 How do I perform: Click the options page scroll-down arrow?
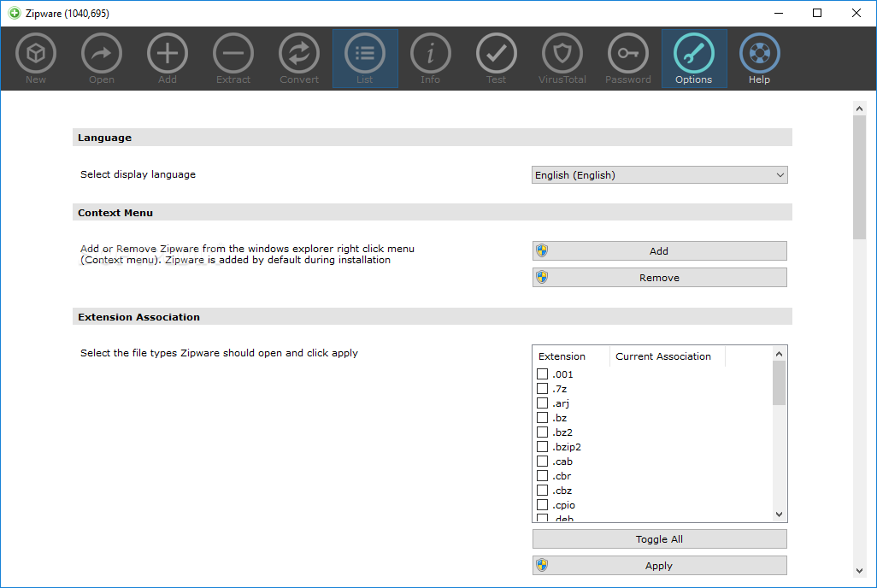pyautogui.click(x=860, y=571)
